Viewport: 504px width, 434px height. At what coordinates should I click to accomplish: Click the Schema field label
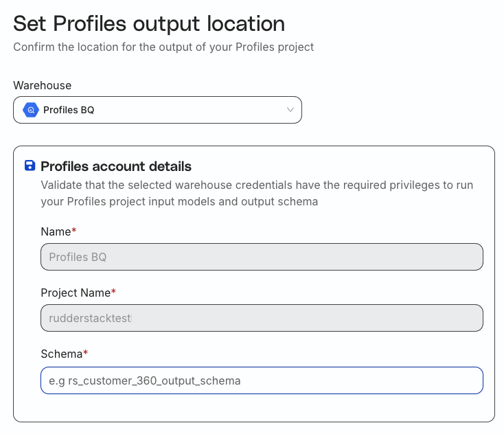coord(62,354)
